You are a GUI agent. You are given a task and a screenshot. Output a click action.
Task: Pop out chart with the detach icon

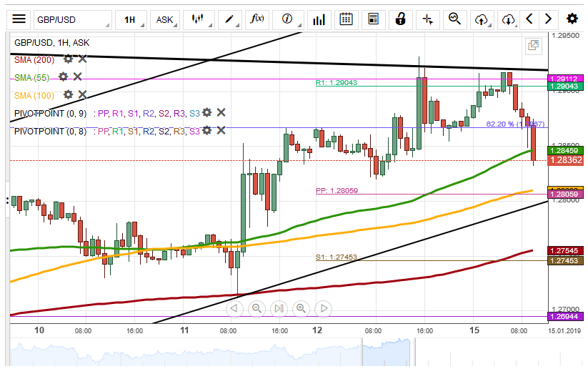[533, 46]
